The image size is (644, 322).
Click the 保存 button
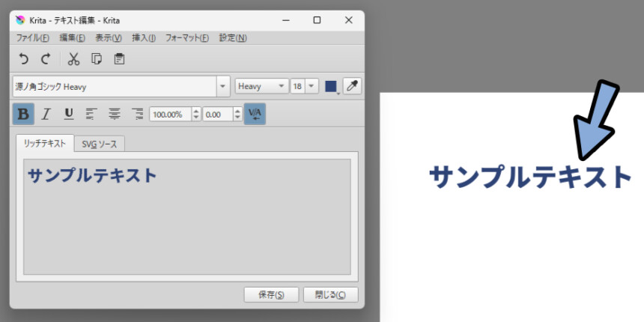coord(271,295)
